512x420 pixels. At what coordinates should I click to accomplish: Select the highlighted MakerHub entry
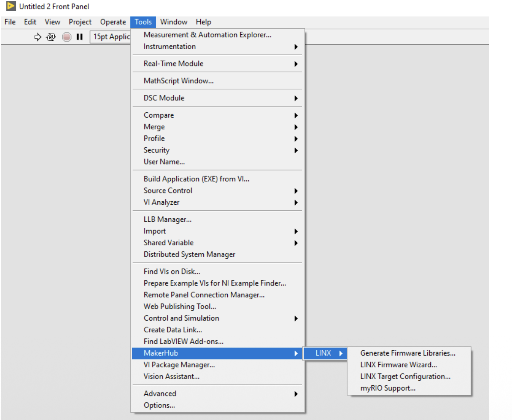[218, 353]
